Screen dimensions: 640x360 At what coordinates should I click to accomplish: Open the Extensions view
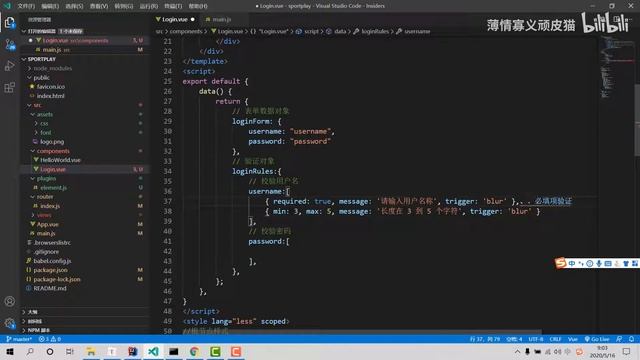point(9,87)
